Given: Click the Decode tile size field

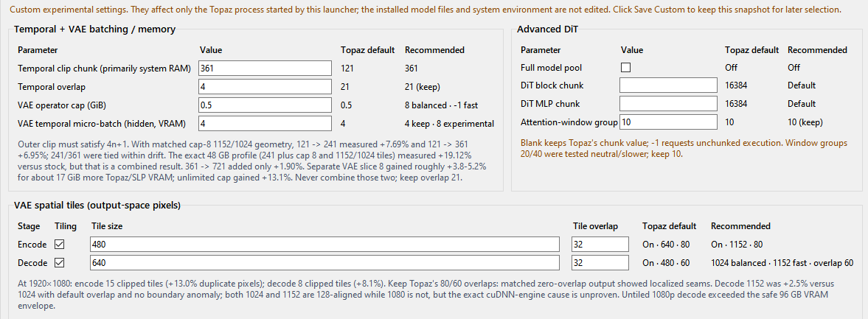Looking at the screenshot, I should click(x=325, y=262).
